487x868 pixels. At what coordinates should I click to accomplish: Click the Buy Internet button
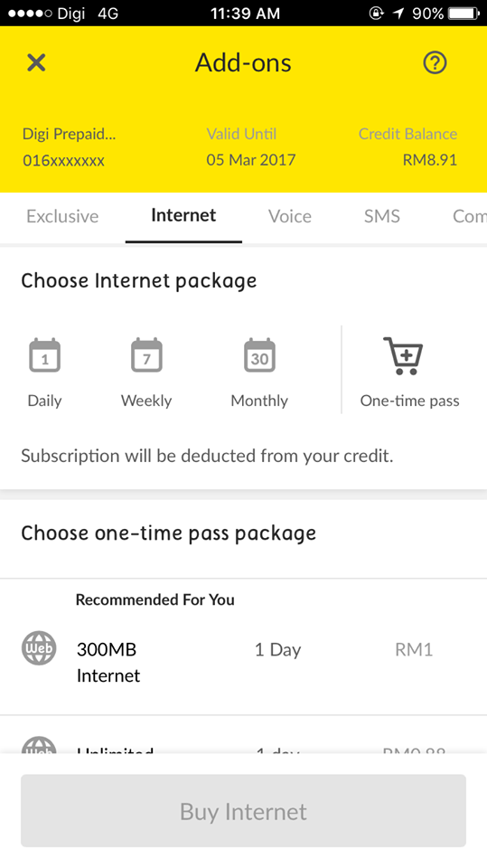[244, 811]
